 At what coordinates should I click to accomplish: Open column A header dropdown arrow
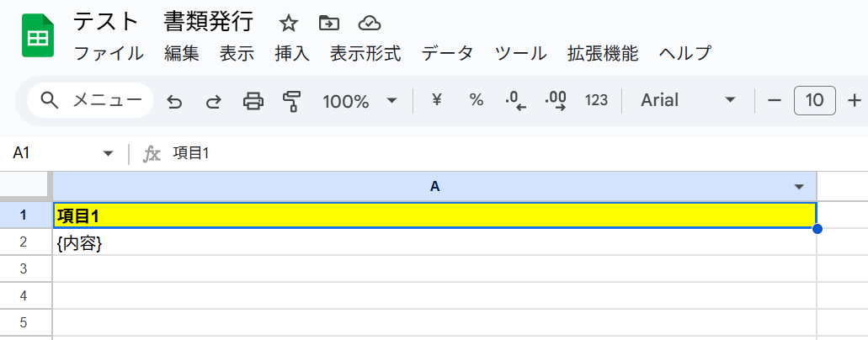point(799,186)
